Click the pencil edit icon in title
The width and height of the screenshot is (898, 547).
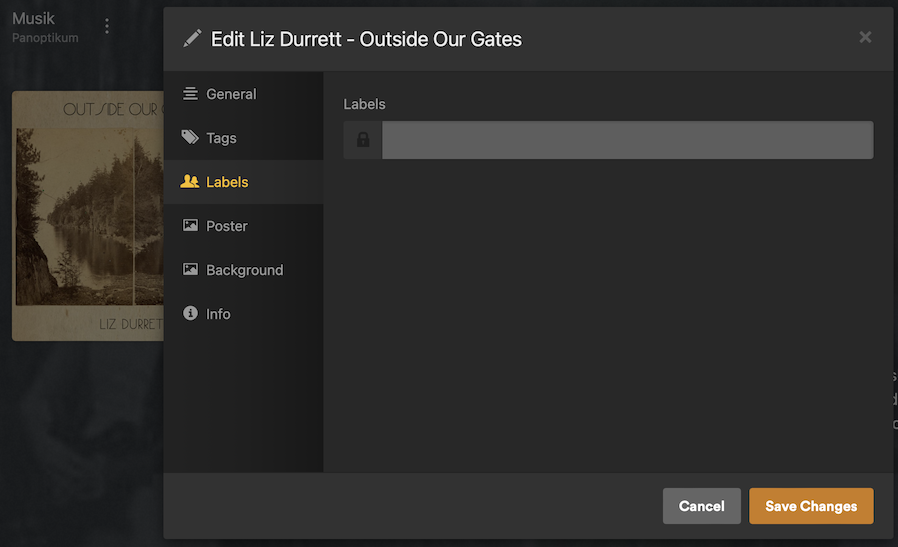(193, 39)
